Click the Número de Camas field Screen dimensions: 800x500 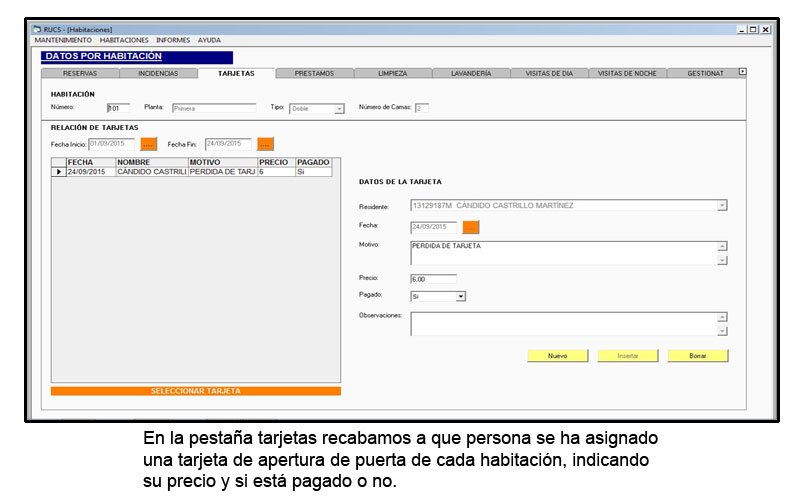tap(421, 108)
